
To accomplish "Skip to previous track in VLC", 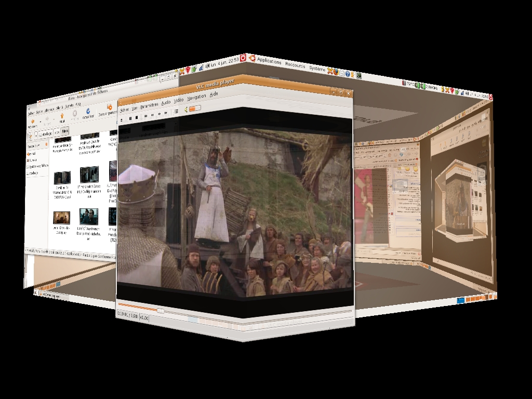I will pos(146,116).
